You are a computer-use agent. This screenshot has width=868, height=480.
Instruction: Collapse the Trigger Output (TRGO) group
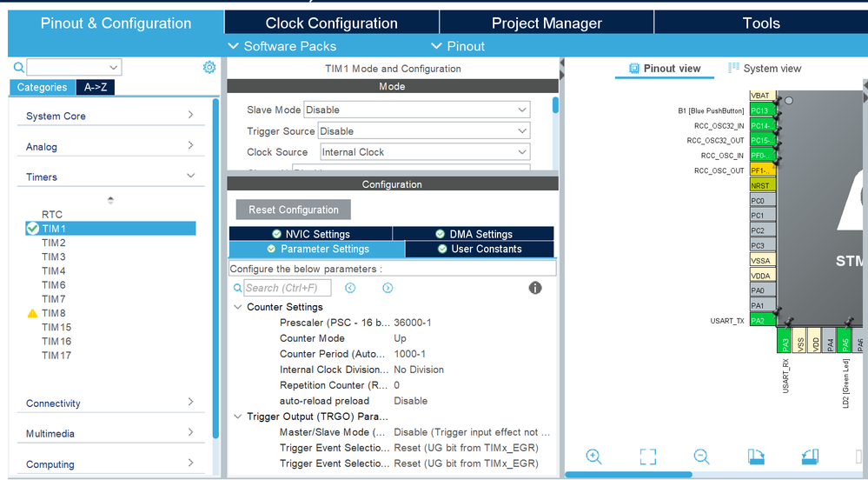238,417
